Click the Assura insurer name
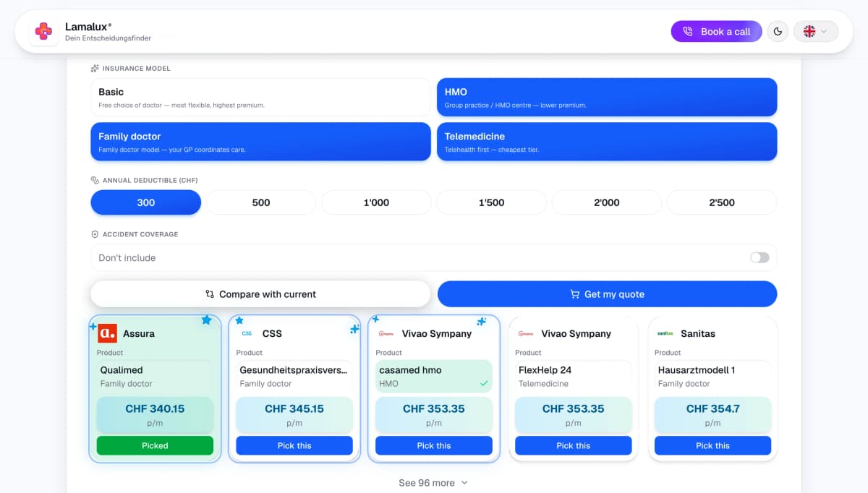The image size is (868, 493). [139, 333]
